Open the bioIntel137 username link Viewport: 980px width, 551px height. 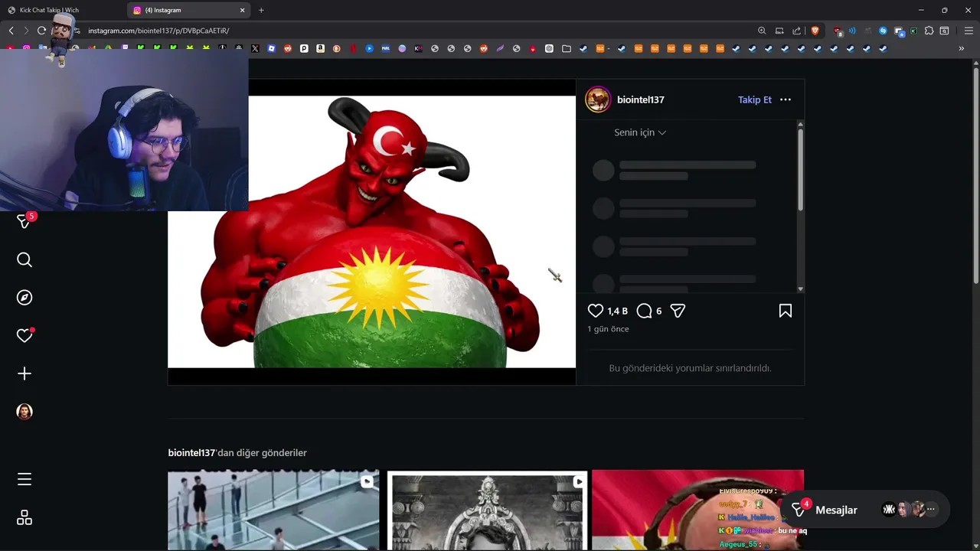(x=641, y=99)
